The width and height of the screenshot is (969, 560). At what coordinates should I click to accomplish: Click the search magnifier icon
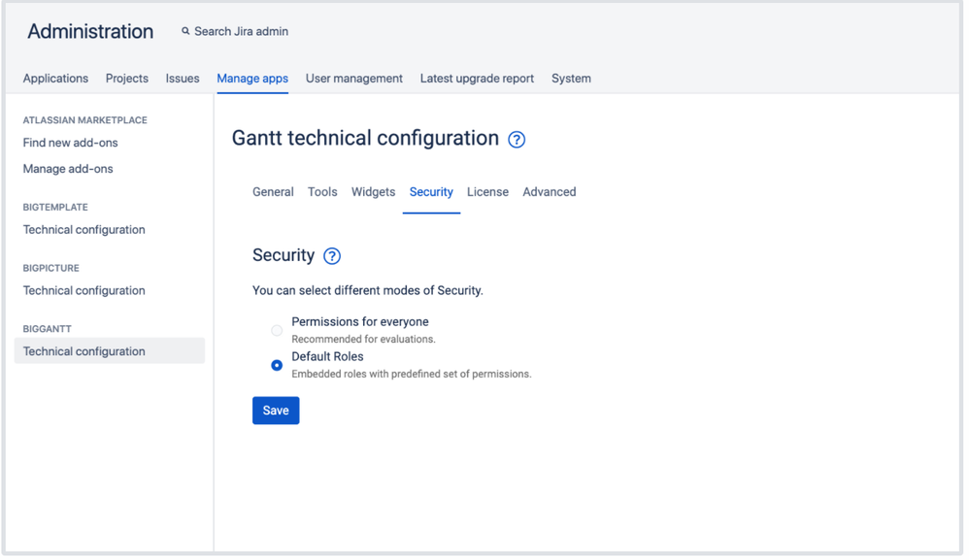185,31
